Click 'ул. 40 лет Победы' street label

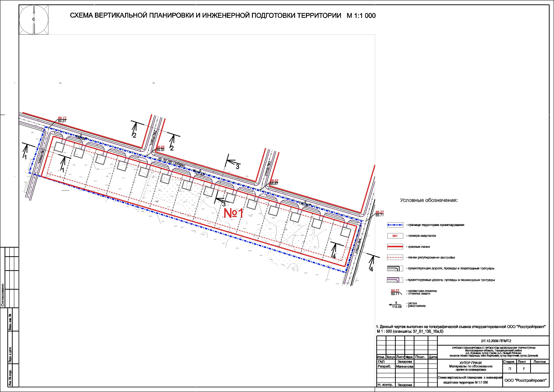click(x=171, y=162)
